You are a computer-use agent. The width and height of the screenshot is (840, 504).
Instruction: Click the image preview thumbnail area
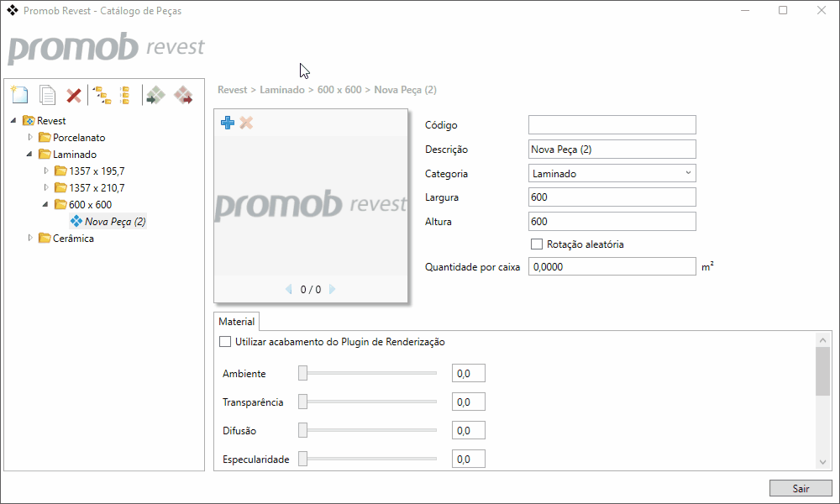(x=311, y=206)
